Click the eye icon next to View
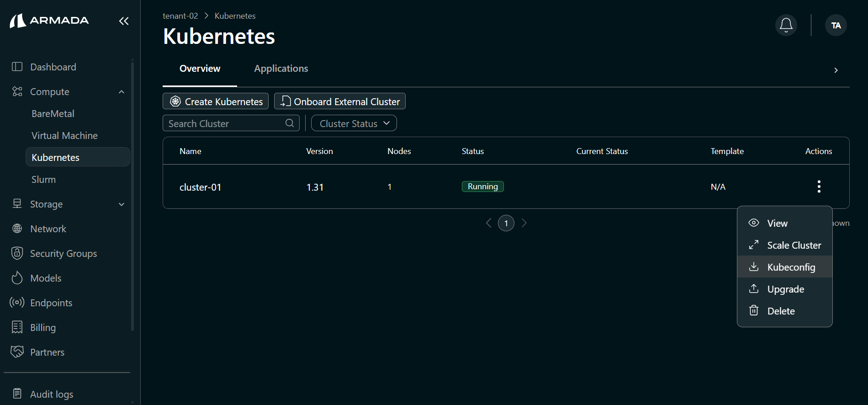 click(x=754, y=223)
